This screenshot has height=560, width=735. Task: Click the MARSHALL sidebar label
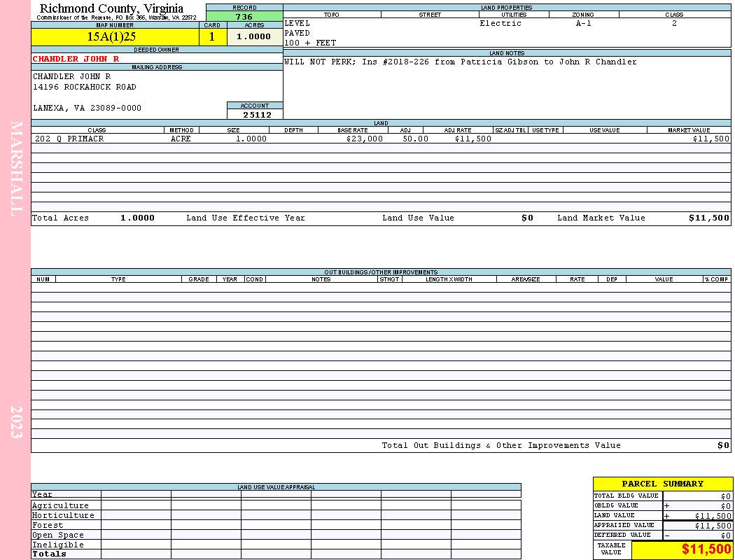click(x=16, y=169)
